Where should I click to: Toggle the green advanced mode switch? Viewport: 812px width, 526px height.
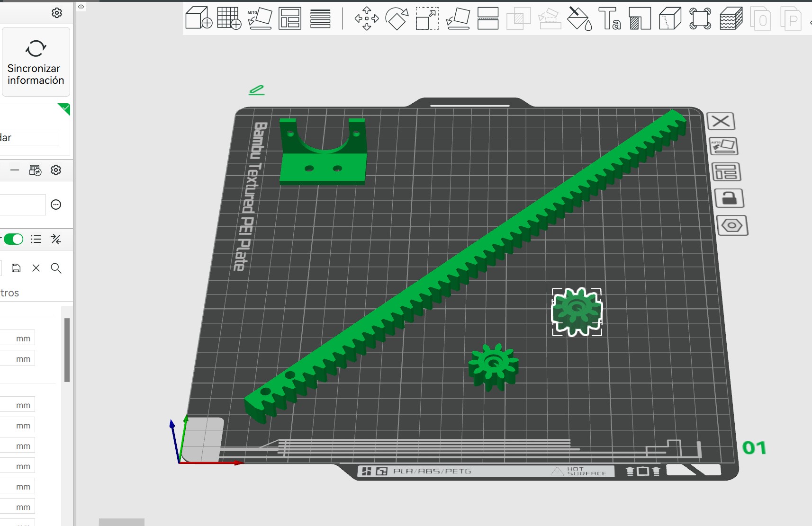13,239
